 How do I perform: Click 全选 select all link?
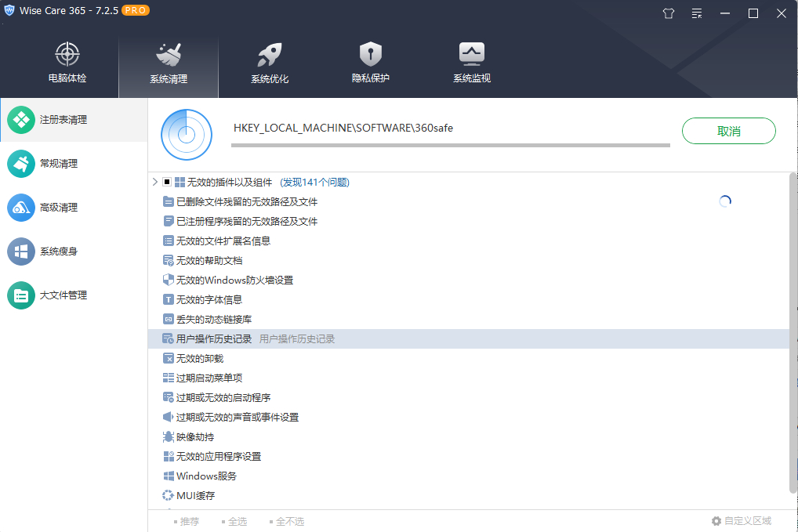point(234,521)
